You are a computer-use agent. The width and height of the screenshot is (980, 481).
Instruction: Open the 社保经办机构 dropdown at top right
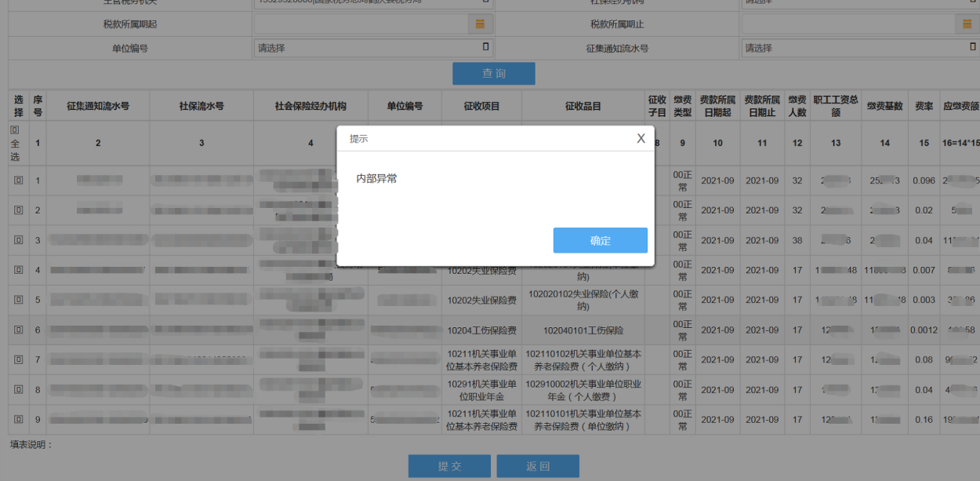tap(860, 2)
